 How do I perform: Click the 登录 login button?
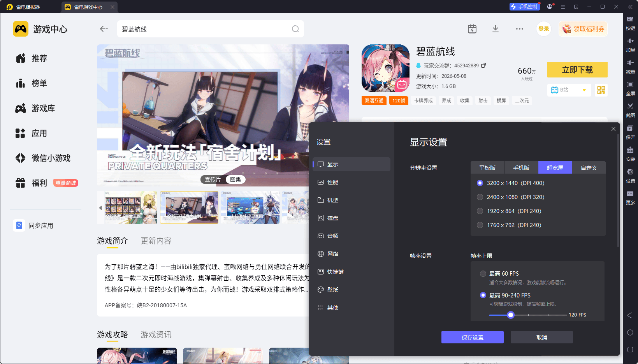[544, 29]
